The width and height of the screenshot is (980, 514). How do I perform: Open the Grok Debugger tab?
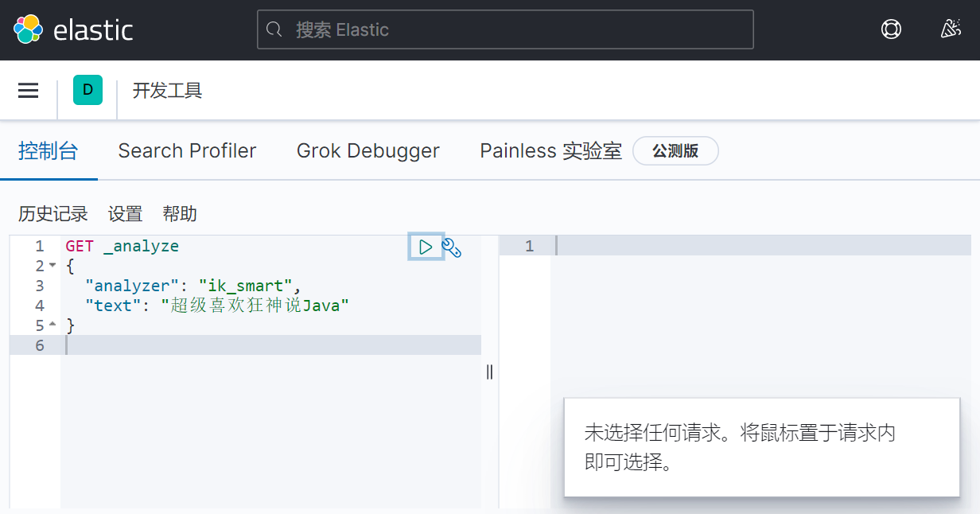(x=367, y=151)
